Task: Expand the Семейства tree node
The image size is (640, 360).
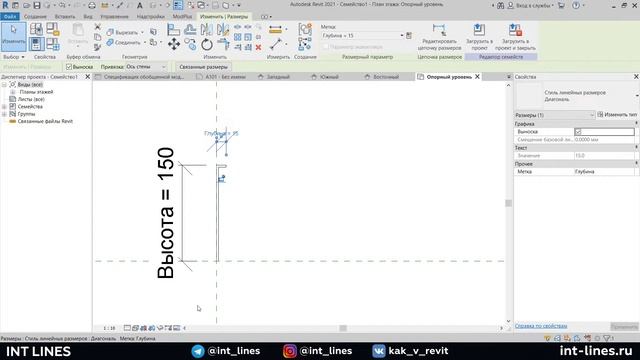Action: 4,107
